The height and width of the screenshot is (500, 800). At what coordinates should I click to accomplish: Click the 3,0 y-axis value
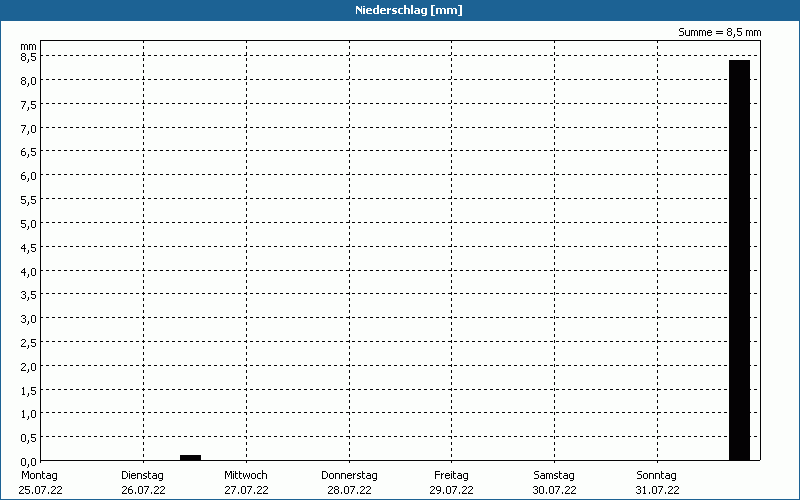29,319
